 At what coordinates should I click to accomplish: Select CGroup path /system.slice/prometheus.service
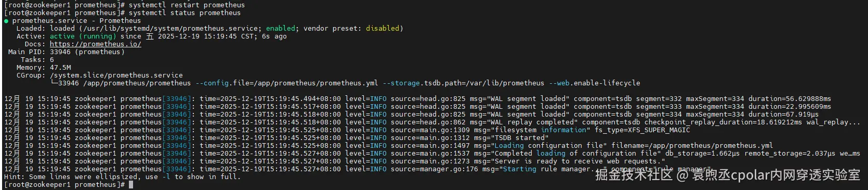pyautogui.click(x=116, y=75)
